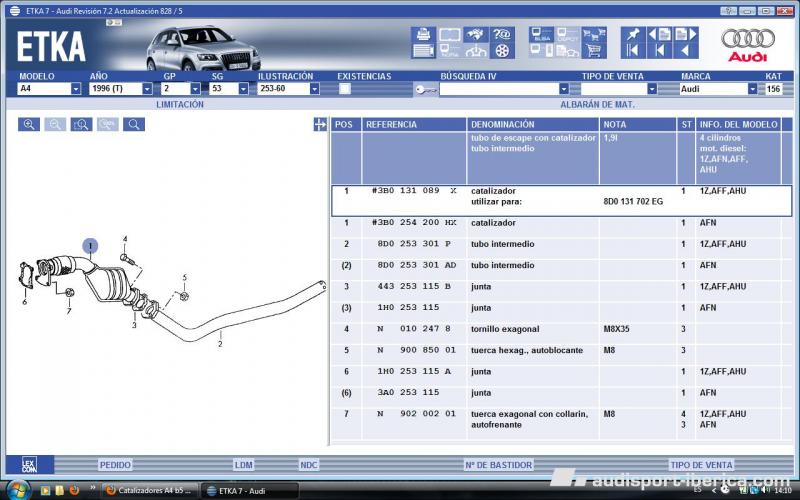
Task: Click the middle bar-left arrow navigation icon
Action: [659, 51]
